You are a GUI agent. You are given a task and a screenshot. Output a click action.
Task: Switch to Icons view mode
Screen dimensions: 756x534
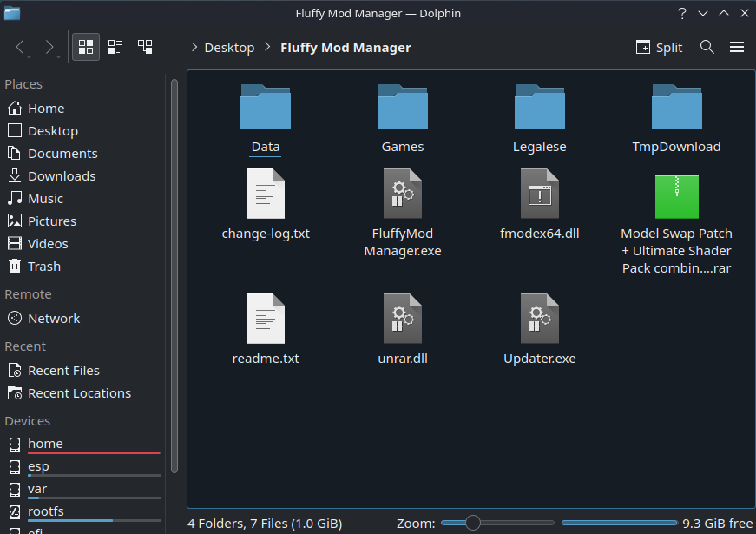(86, 47)
